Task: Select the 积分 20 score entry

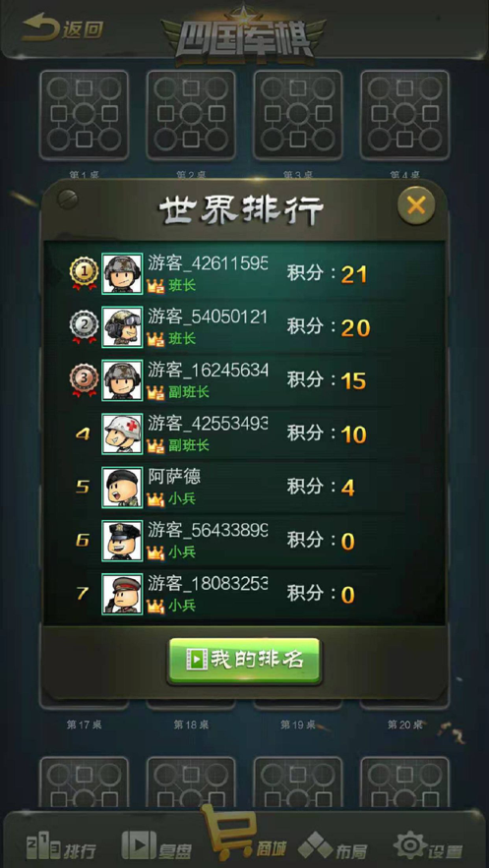Action: pyautogui.click(x=329, y=327)
